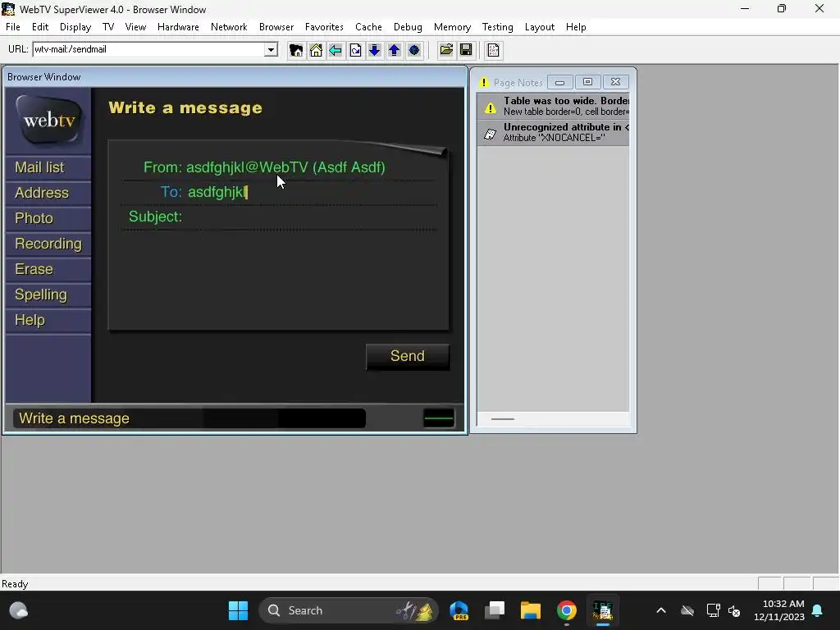Click the view source page icon

[x=493, y=50]
